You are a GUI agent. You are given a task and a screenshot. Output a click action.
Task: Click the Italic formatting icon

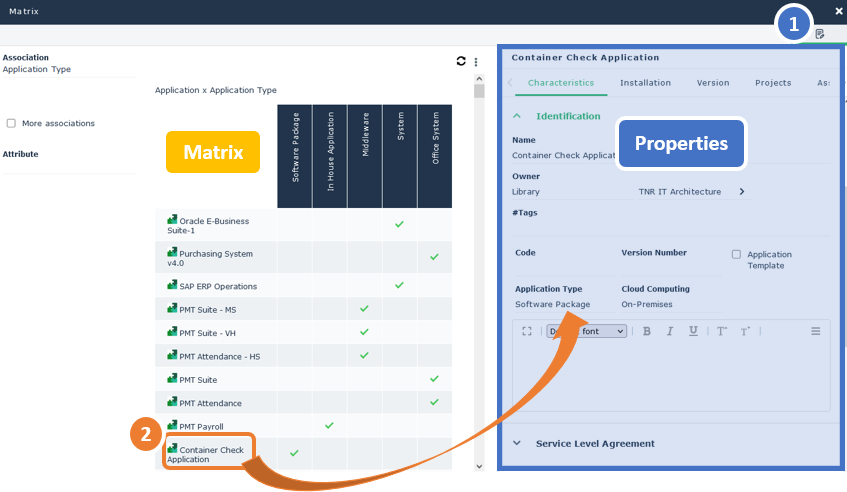[670, 331]
